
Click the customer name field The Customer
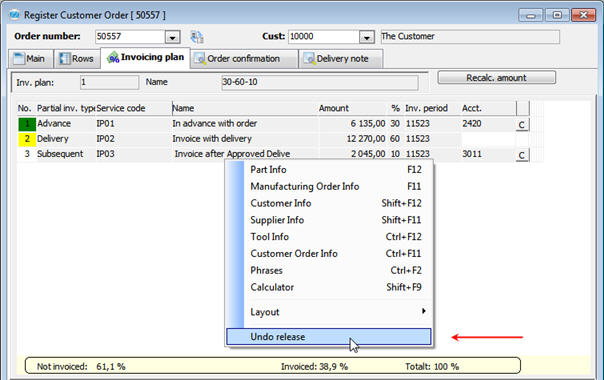click(x=470, y=37)
